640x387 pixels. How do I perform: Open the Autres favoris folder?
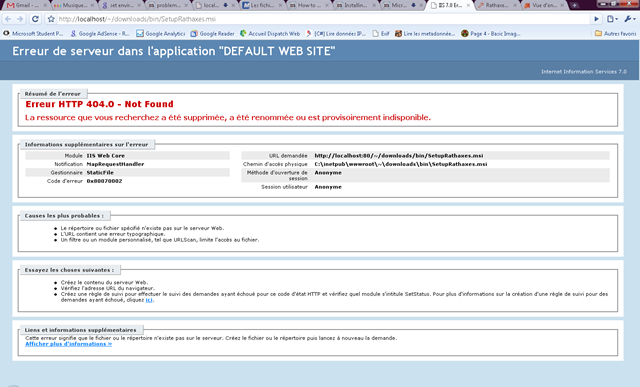[616, 33]
